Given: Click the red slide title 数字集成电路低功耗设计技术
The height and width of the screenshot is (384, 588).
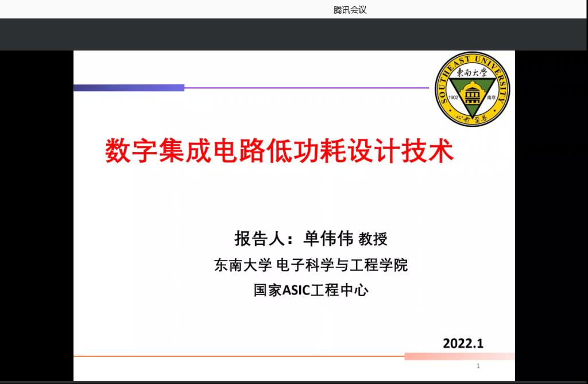Looking at the screenshot, I should point(279,151).
